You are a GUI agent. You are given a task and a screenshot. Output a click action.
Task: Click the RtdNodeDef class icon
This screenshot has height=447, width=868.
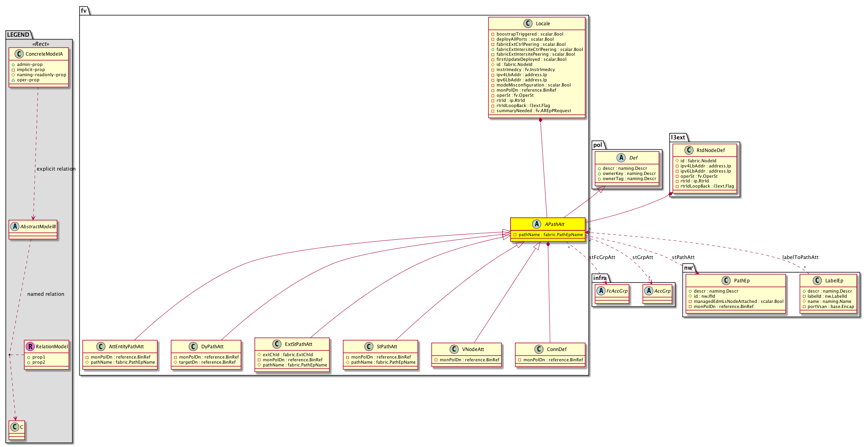point(689,150)
